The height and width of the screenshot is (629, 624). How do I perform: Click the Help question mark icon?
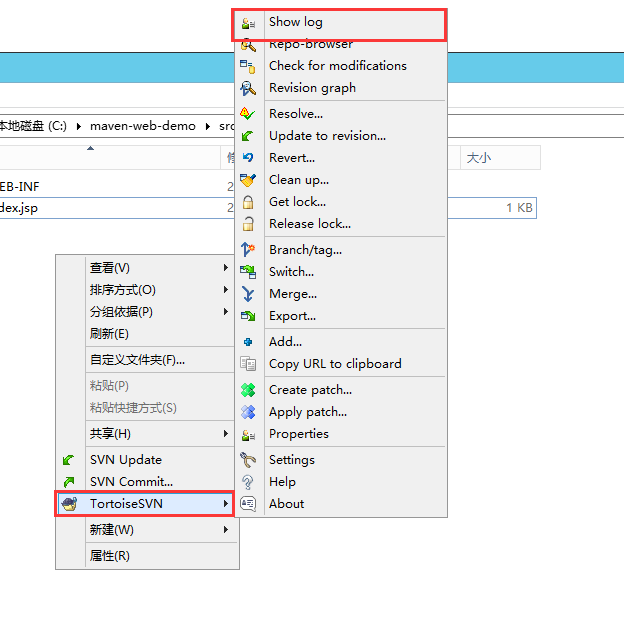pyautogui.click(x=248, y=482)
